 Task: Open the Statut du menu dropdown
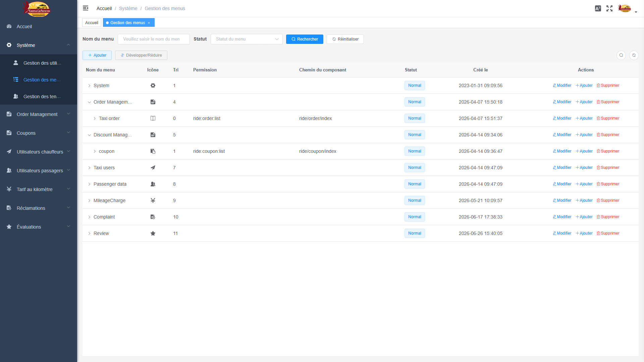click(247, 39)
